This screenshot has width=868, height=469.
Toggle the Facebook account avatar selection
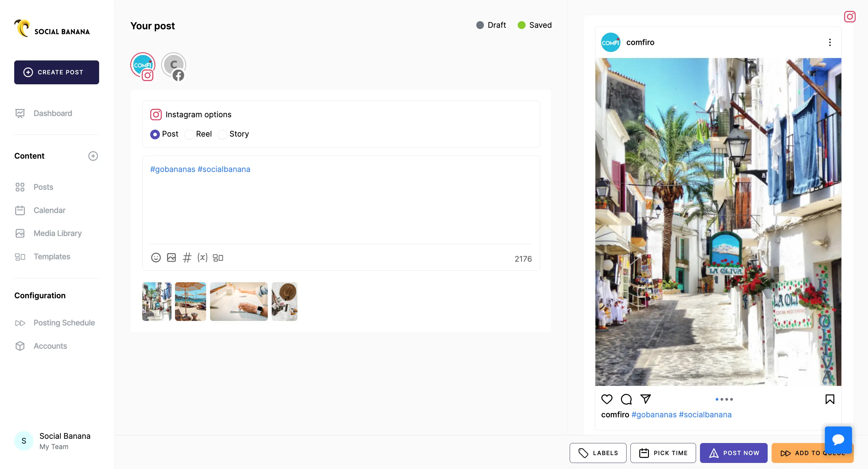point(174,65)
